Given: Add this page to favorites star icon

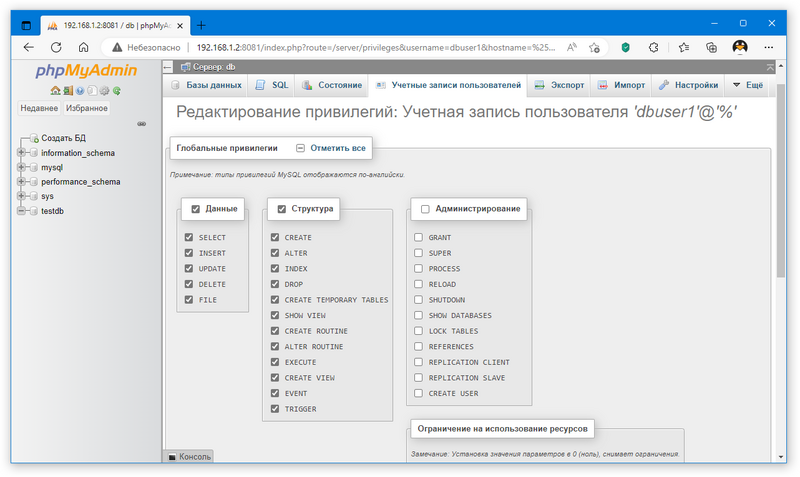Looking at the screenshot, I should click(x=594, y=47).
